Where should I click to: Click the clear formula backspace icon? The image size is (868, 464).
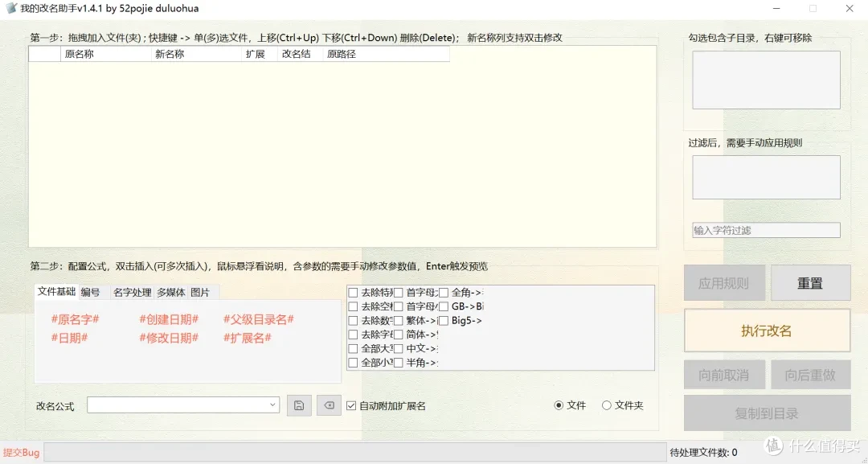tap(329, 405)
